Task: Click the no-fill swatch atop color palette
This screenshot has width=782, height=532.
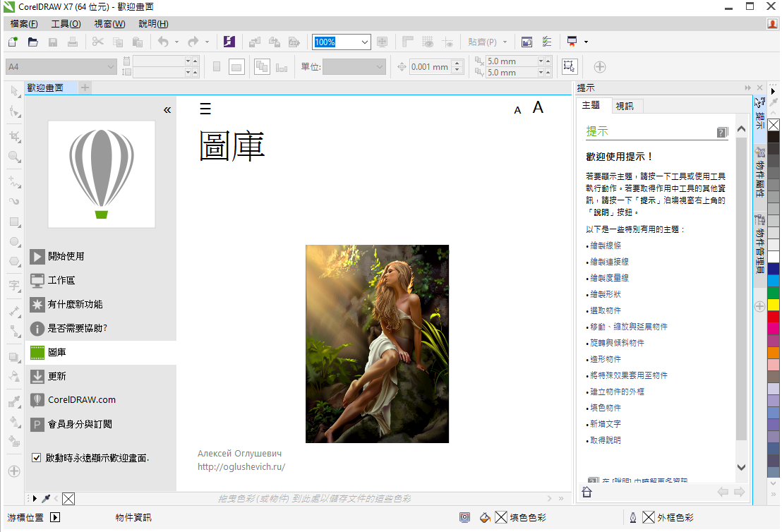Action: pyautogui.click(x=774, y=125)
